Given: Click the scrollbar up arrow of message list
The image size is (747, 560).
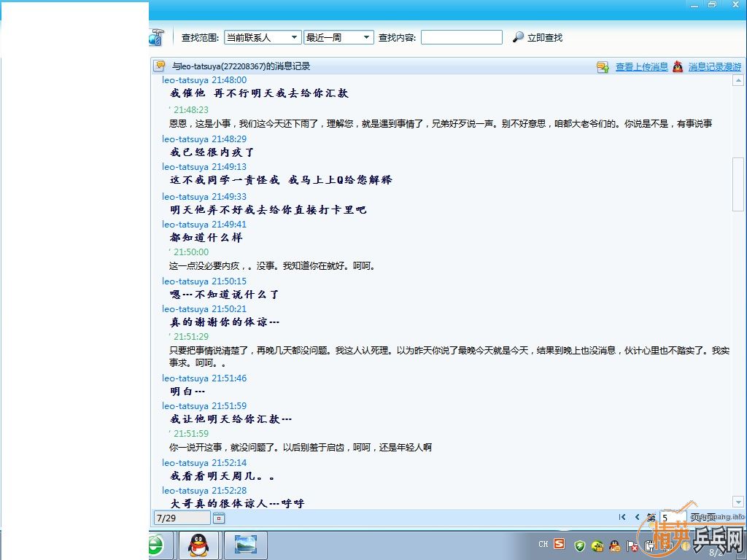Looking at the screenshot, I should (x=738, y=80).
